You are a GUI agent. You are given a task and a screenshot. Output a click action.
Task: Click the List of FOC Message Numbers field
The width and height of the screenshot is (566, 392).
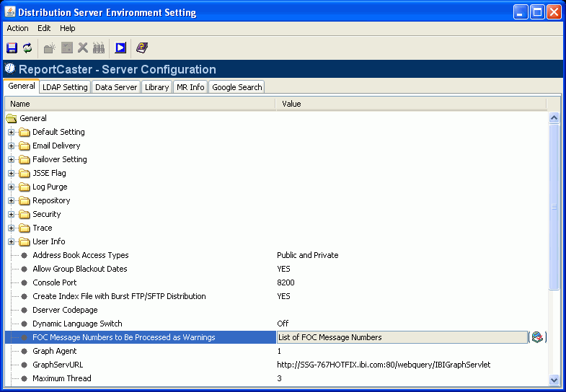tap(402, 337)
